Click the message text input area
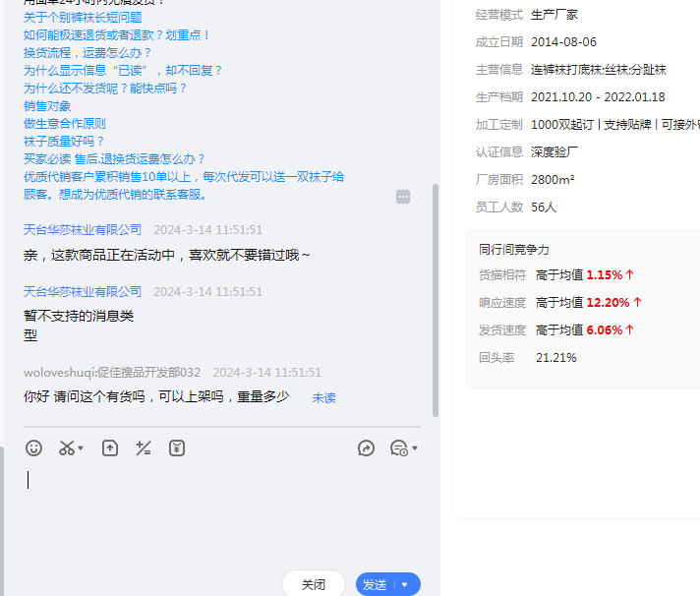This screenshot has width=700, height=596. (221, 511)
